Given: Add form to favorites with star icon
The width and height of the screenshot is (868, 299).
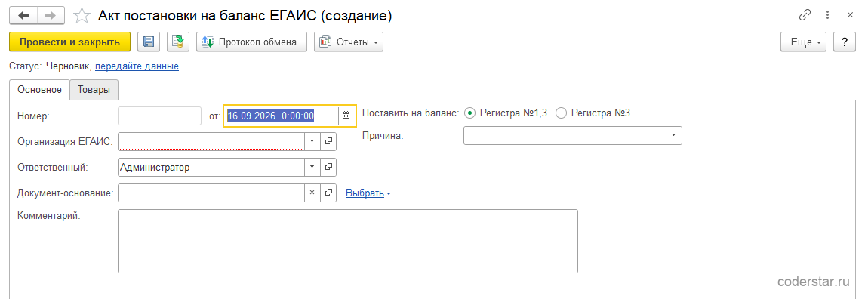Looking at the screenshot, I should (82, 16).
